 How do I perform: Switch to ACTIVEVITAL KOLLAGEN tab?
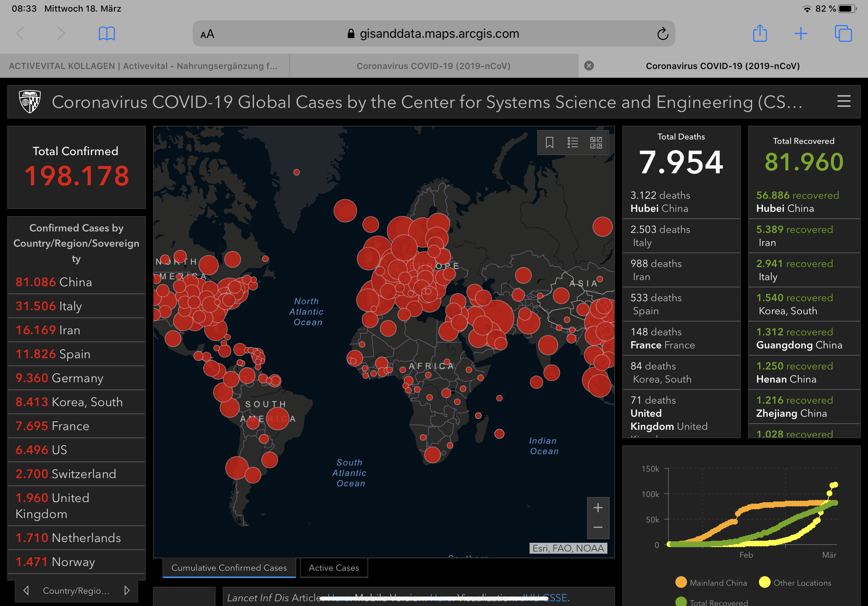pos(144,66)
